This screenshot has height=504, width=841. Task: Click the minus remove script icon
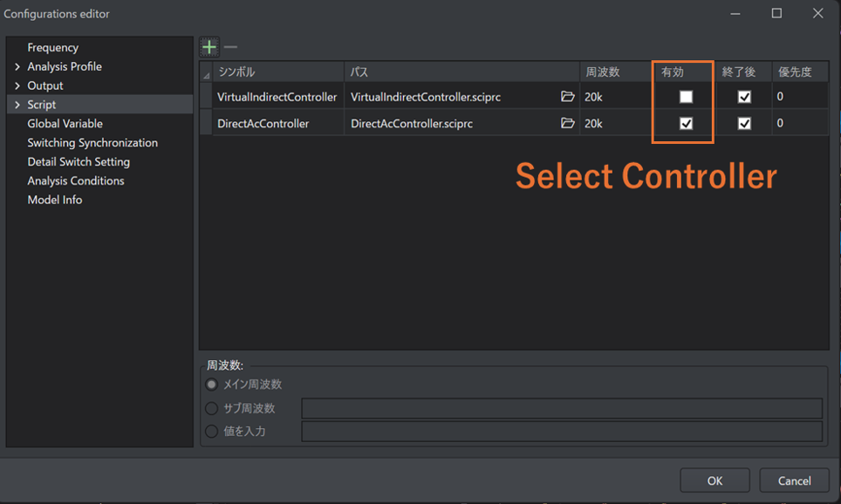230,47
